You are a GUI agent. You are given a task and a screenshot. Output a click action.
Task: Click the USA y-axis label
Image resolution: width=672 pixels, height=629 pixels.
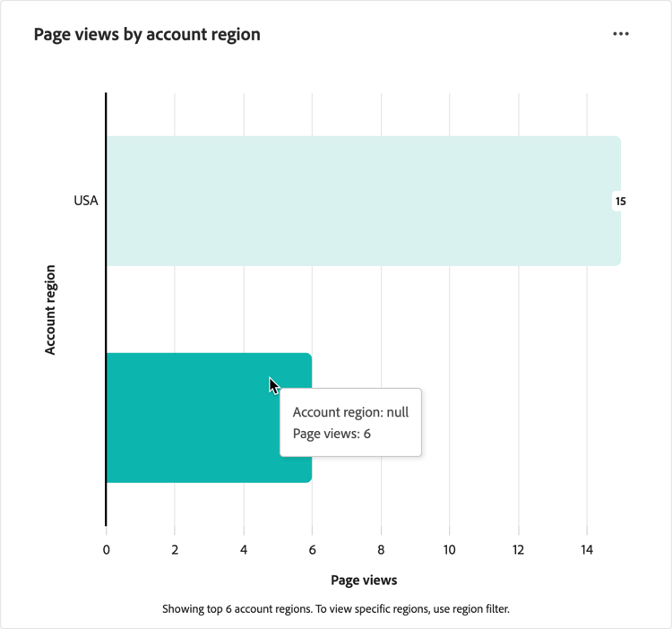[x=86, y=201]
